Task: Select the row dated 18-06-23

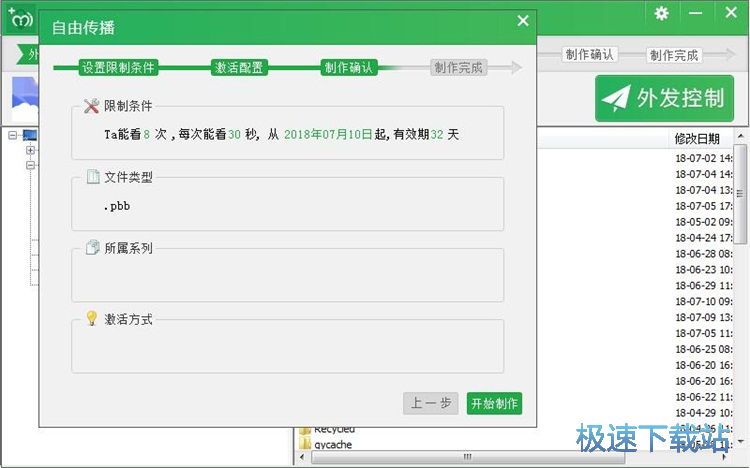Action: point(703,269)
